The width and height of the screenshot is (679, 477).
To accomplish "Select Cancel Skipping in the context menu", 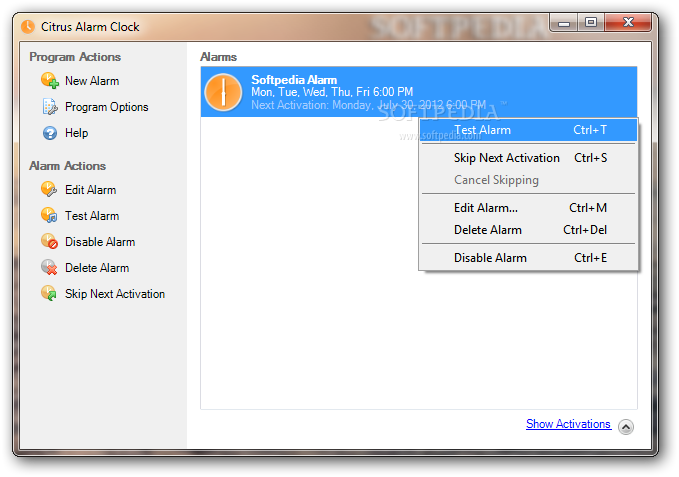I will pos(528,180).
